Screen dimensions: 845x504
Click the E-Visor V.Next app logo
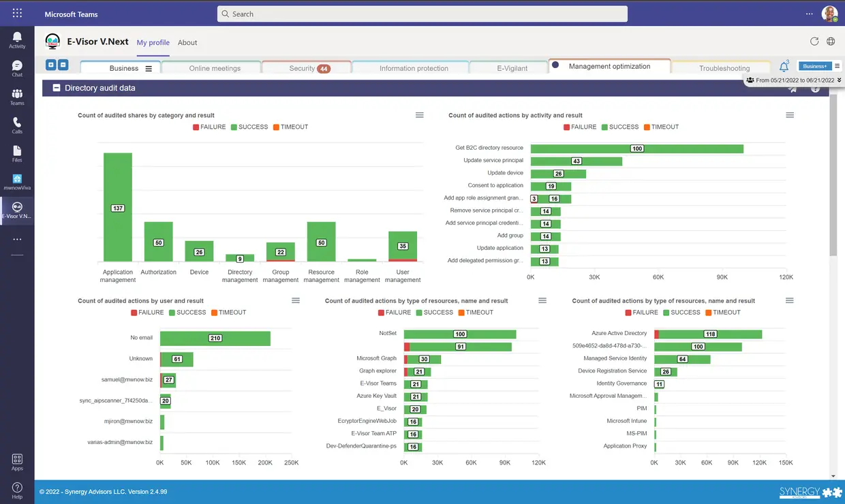52,42
